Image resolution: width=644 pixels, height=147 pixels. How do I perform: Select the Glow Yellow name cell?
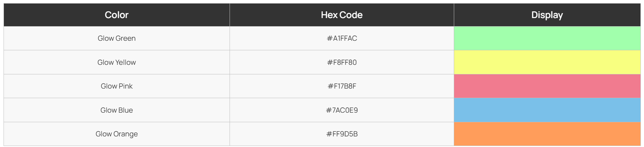point(117,62)
